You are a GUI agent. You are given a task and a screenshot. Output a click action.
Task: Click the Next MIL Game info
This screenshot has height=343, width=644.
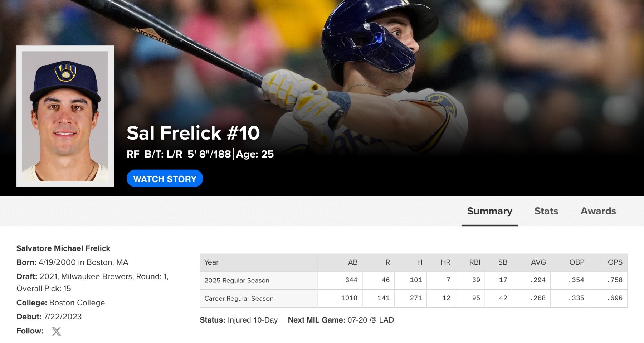coord(341,320)
